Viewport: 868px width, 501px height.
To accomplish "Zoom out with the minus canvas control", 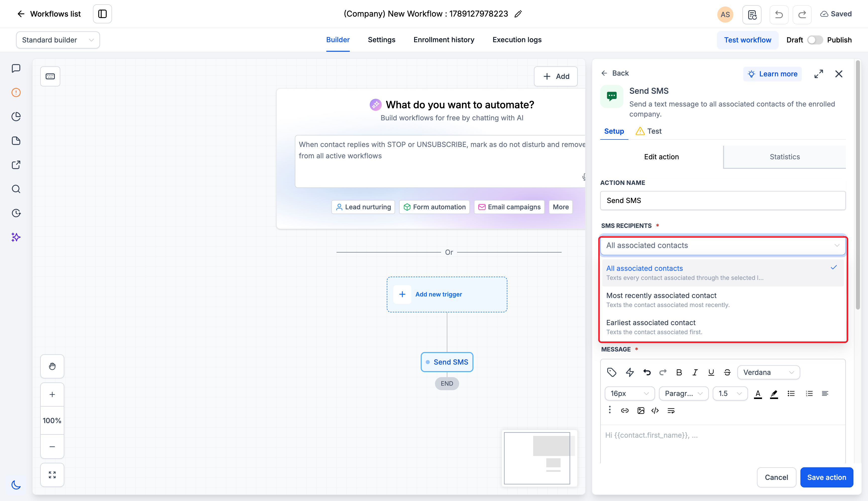I will coord(52,447).
